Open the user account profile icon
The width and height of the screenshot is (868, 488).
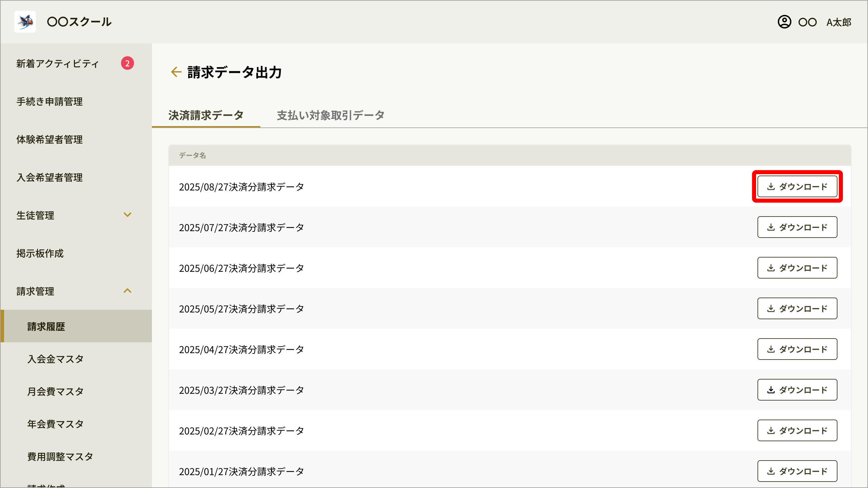coord(784,22)
